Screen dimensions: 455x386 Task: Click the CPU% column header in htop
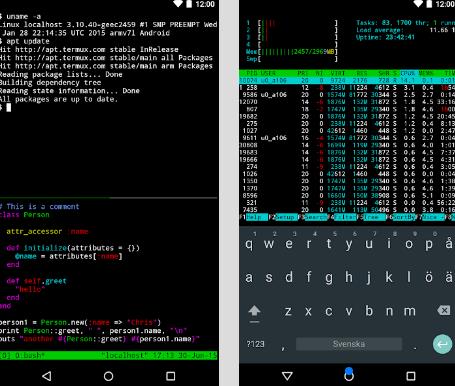click(408, 73)
